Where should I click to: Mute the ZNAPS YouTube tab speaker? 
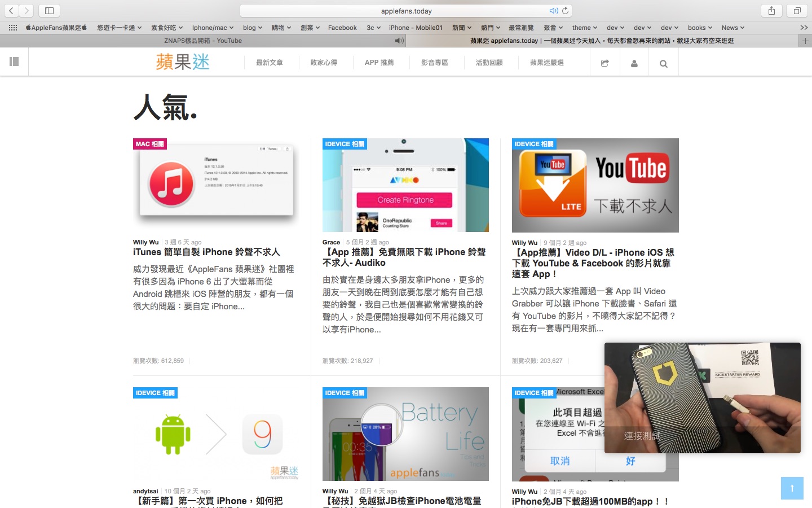click(399, 41)
